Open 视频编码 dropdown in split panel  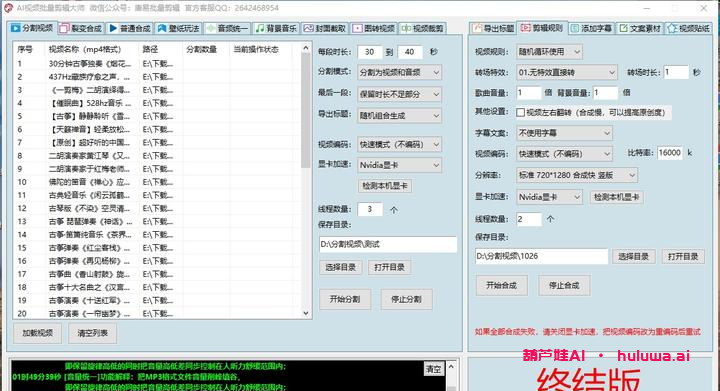[x=399, y=145]
